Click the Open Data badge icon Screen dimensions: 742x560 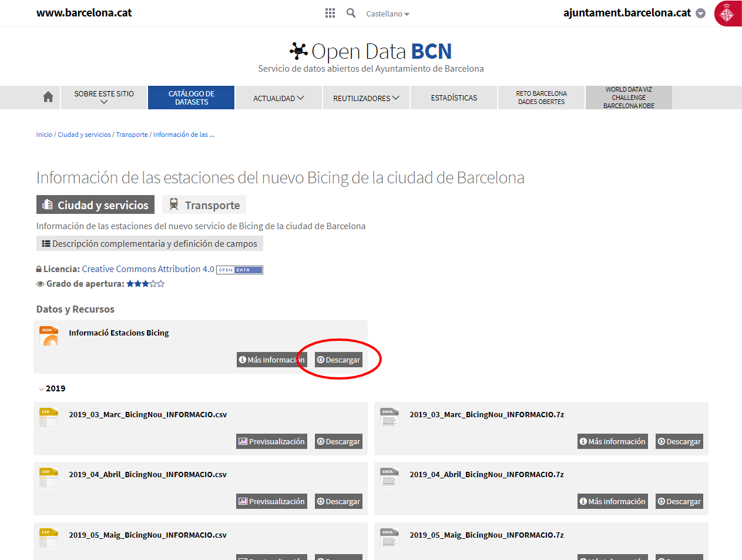[x=240, y=270]
